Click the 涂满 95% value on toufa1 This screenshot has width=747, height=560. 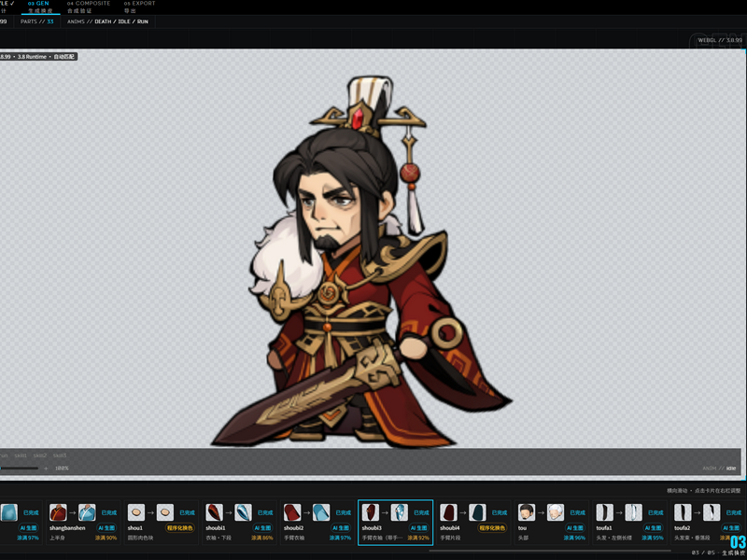tap(653, 539)
